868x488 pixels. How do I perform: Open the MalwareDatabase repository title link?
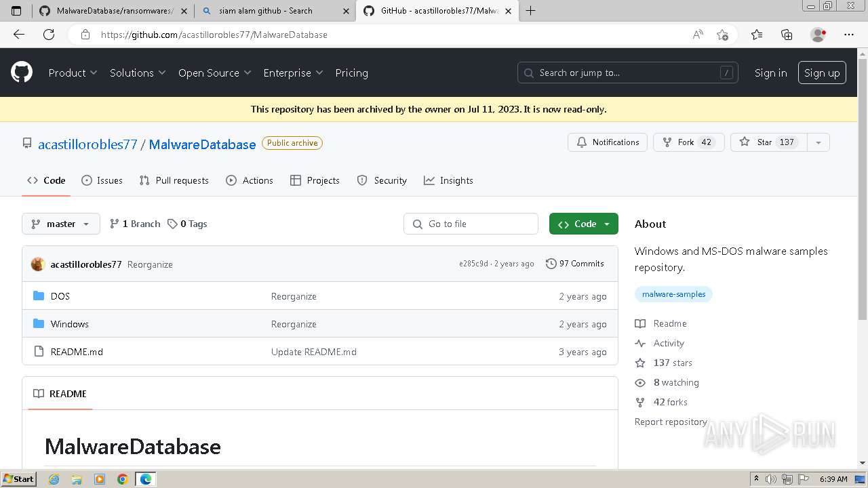click(202, 144)
